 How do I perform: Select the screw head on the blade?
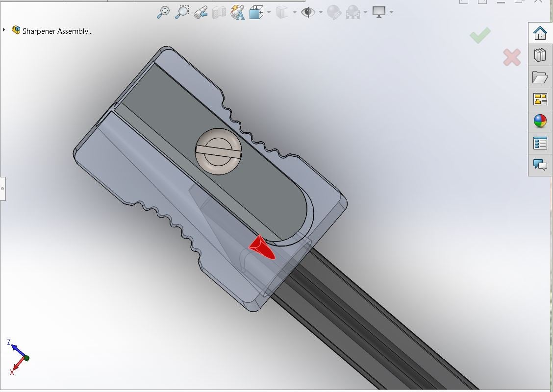tap(218, 151)
